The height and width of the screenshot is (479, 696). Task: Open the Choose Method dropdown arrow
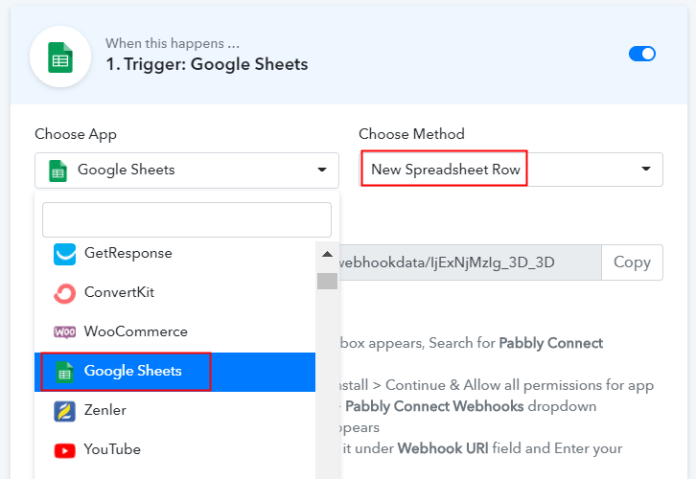(646, 169)
